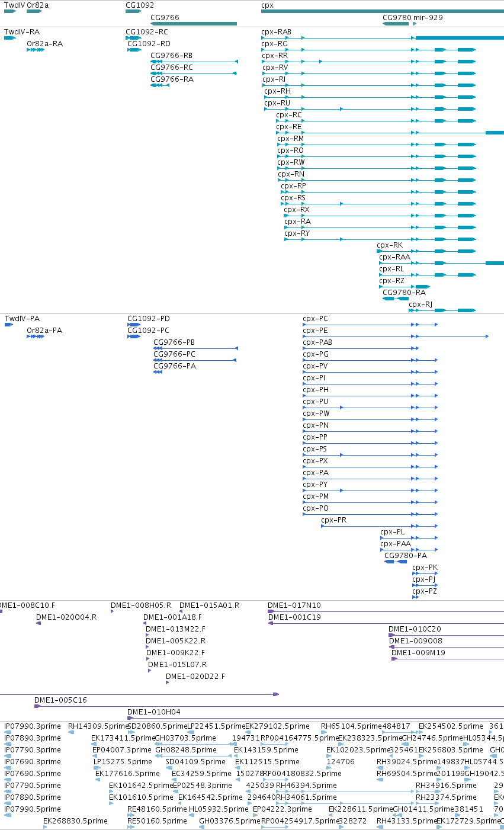Select EST label GH08248.5prime
The width and height of the screenshot is (504, 830).
[x=186, y=750]
